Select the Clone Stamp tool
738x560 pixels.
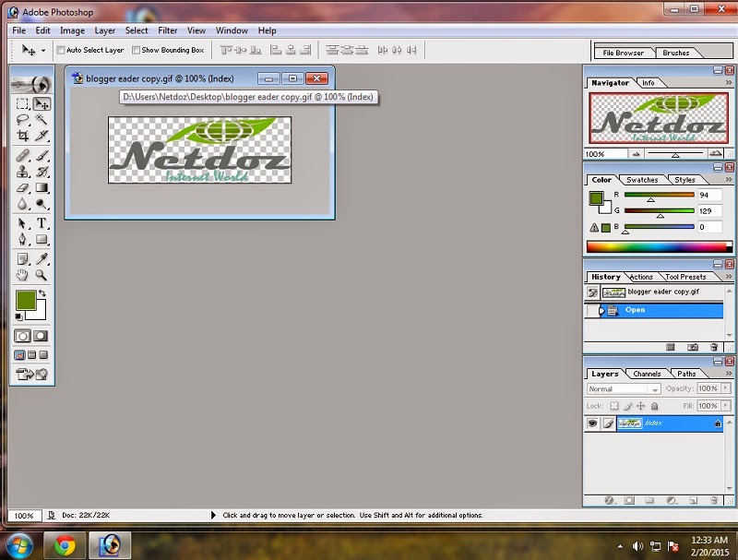click(22, 172)
